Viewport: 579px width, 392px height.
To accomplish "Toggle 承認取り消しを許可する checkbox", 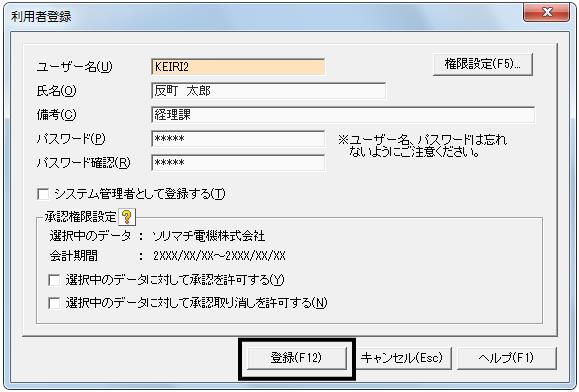I will [54, 303].
